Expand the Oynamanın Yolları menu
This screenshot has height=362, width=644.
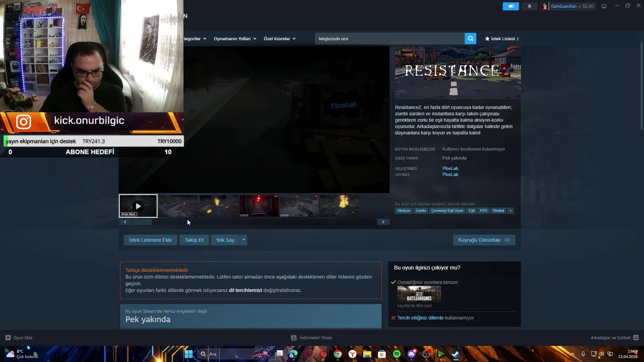[235, 39]
